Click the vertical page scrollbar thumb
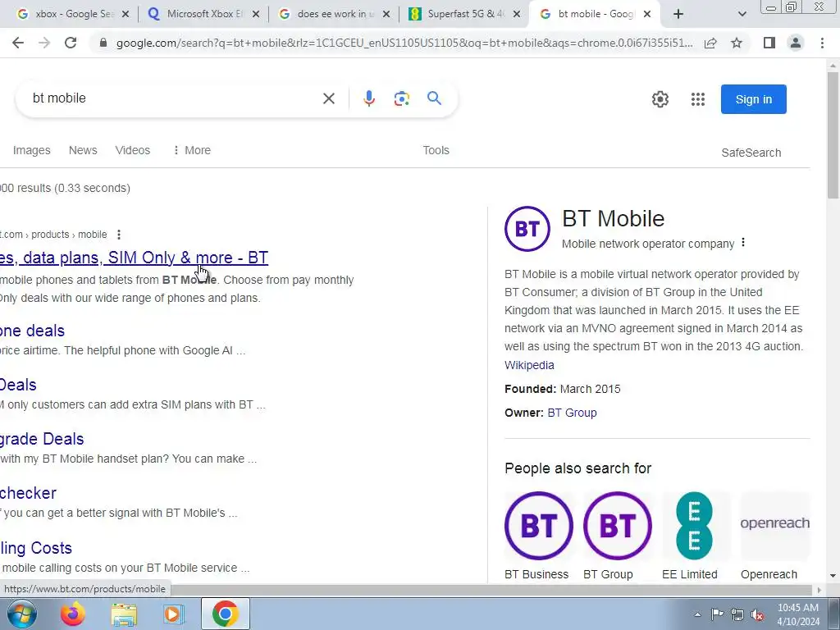This screenshot has width=840, height=630. [x=833, y=134]
